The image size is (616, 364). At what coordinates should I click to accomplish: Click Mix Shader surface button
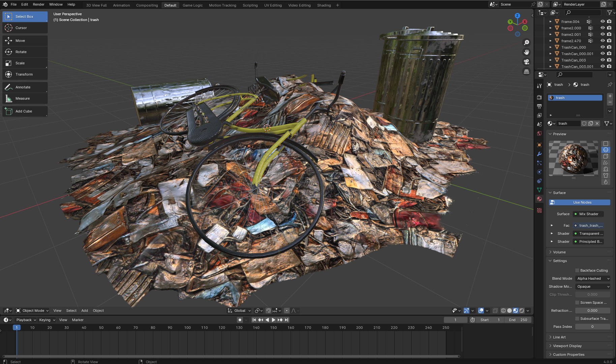point(588,214)
